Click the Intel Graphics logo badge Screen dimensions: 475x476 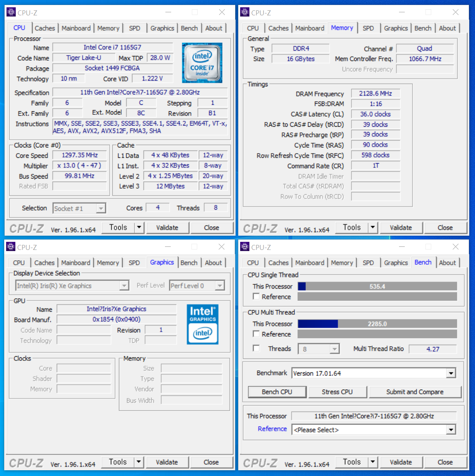click(203, 324)
